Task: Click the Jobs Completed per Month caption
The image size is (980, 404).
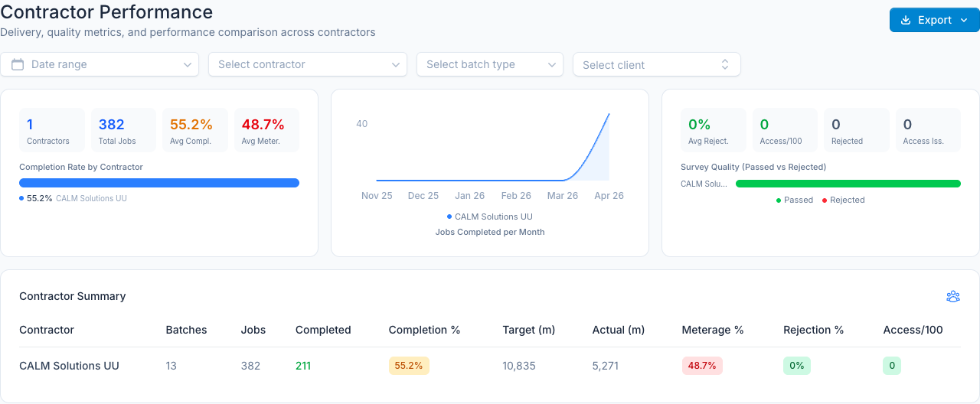Action: [490, 232]
